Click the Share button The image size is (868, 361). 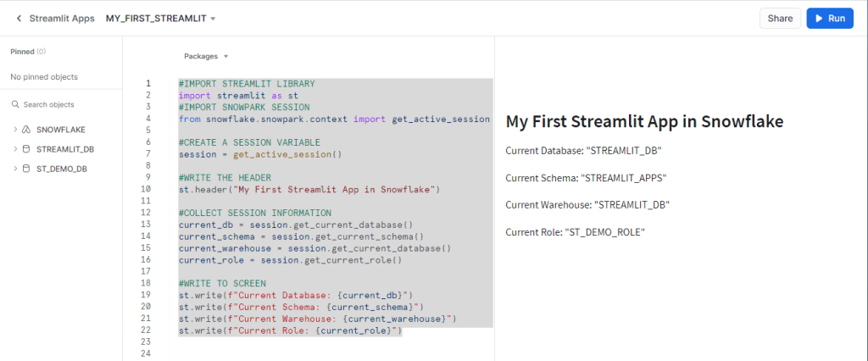coord(780,18)
